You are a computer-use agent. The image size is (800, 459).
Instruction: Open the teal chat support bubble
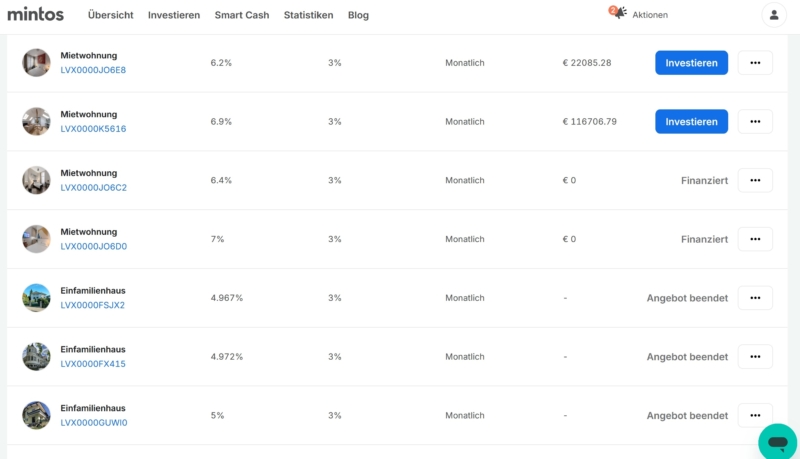[x=778, y=443]
